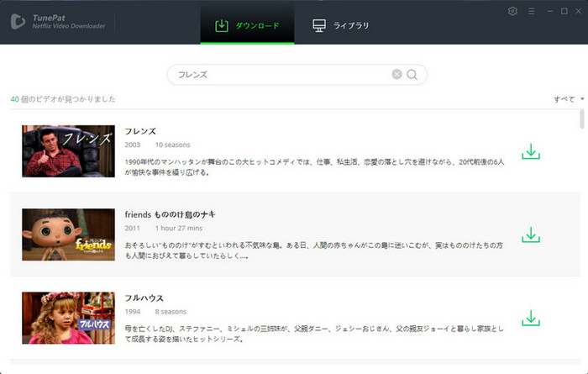Click the TunePat logo icon

tap(18, 21)
